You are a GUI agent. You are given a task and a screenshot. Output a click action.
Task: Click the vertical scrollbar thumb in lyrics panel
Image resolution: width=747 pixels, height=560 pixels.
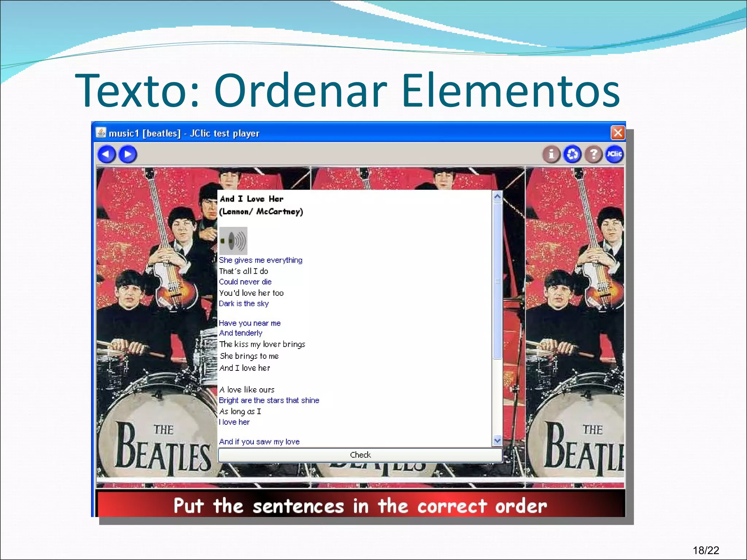(x=497, y=281)
